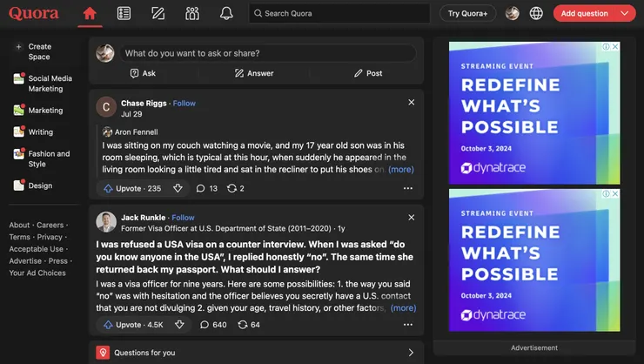Open the Fashion and Style space
Viewport: 644px width, 364px height.
(42, 158)
